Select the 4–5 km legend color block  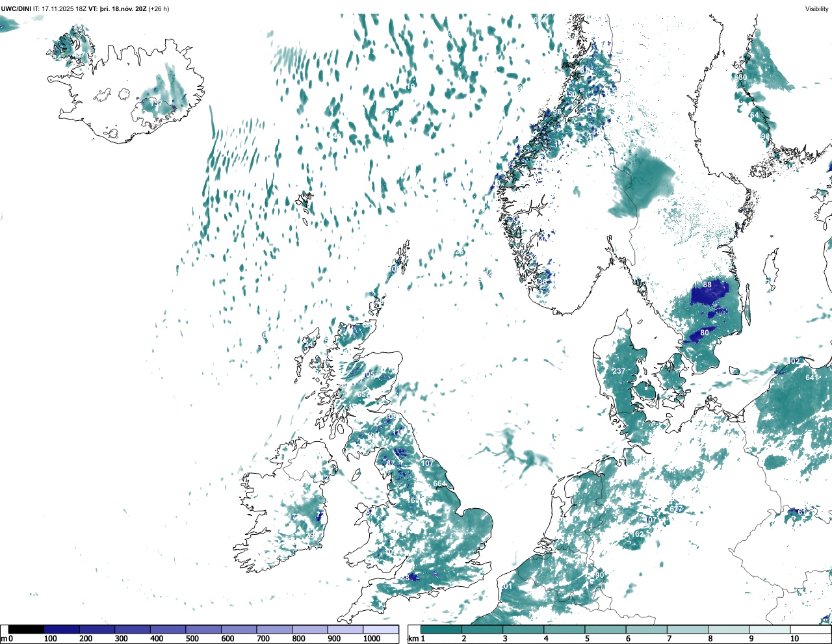[564, 629]
